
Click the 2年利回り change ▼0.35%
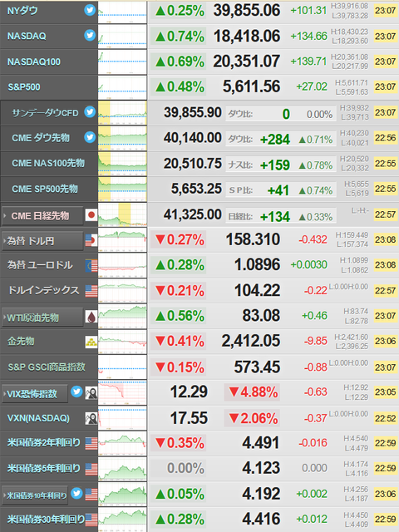pyautogui.click(x=180, y=443)
